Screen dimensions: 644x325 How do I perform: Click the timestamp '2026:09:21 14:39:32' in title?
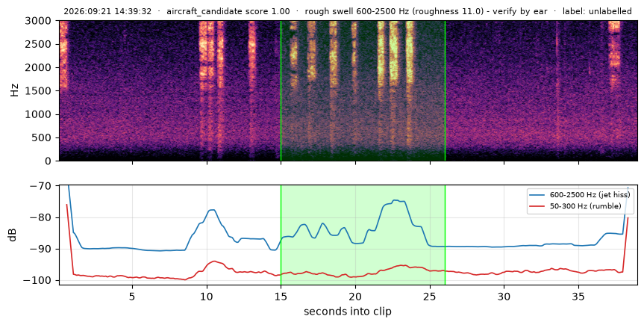point(107,11)
